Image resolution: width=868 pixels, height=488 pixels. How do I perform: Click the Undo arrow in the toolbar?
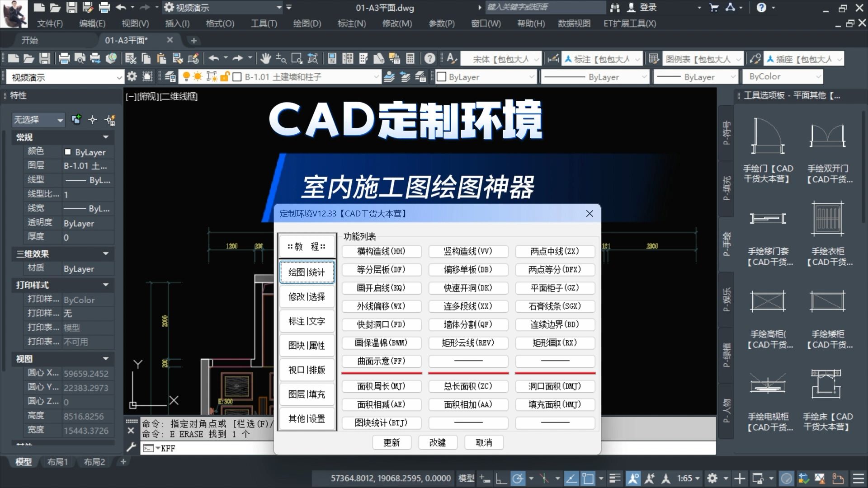[x=214, y=58]
